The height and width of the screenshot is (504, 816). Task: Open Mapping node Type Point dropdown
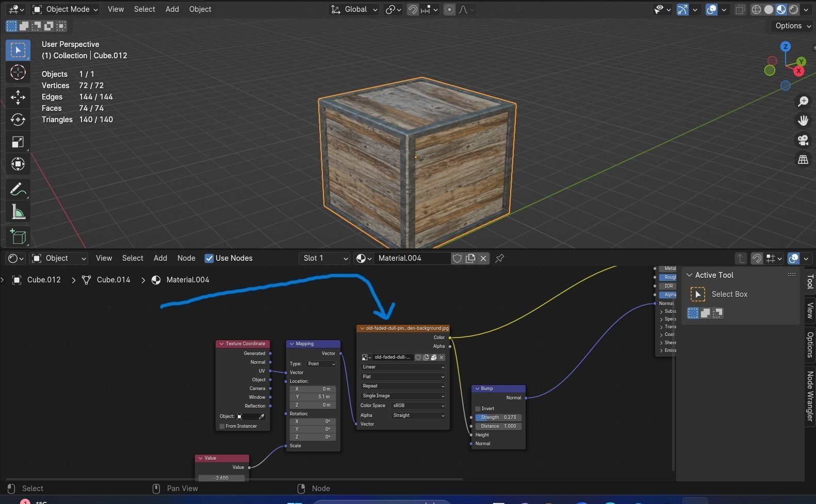click(321, 364)
